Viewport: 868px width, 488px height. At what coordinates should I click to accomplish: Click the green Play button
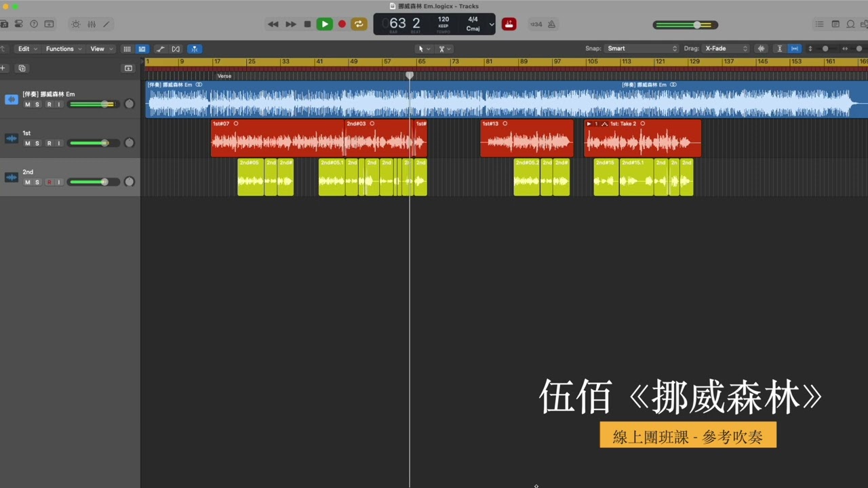325,24
